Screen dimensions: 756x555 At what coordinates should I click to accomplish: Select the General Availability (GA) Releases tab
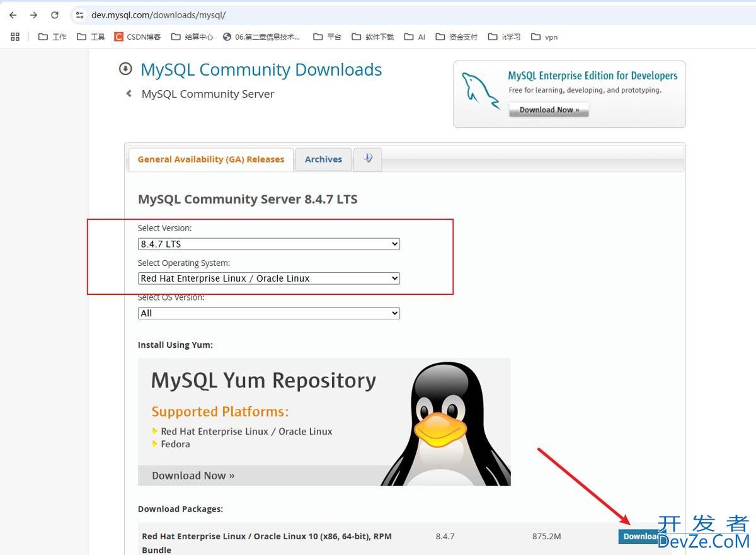click(x=210, y=159)
